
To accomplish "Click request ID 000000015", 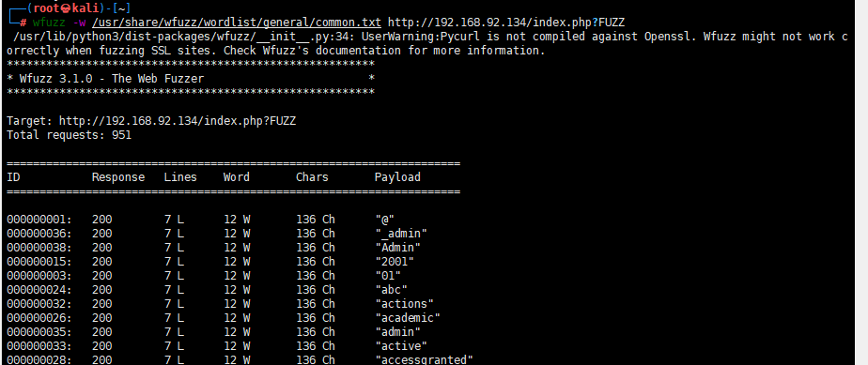I will (x=39, y=262).
